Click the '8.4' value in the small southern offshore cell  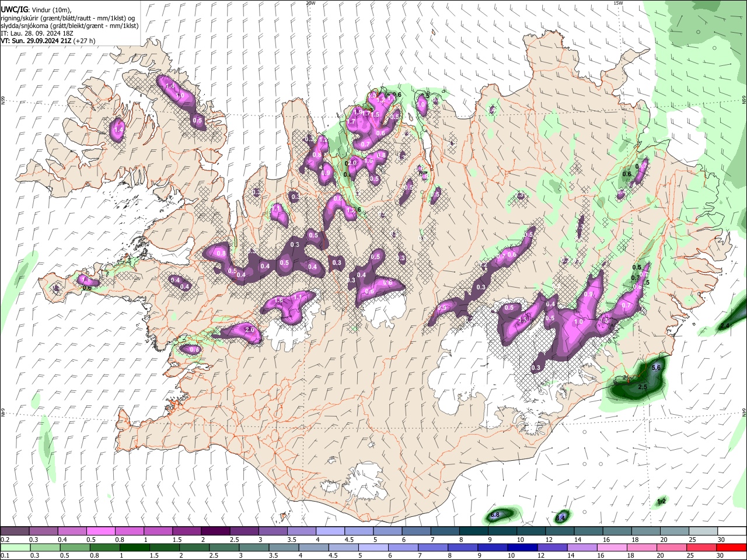[561, 517]
